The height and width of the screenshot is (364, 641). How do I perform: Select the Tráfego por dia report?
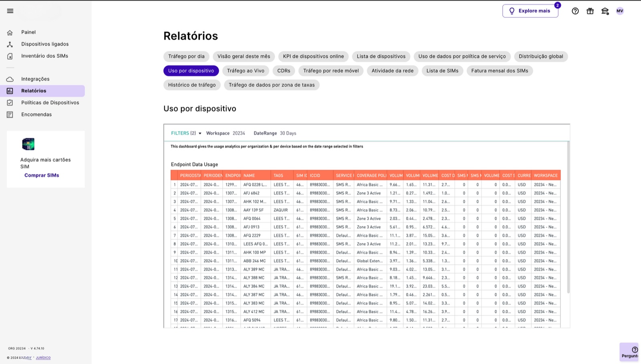(186, 56)
